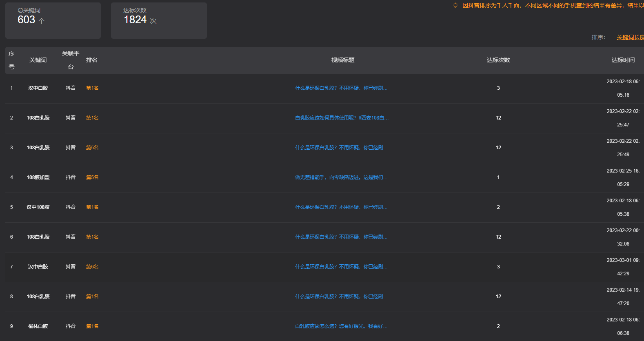644x341 pixels.
Task: Click the 达标次数 column header
Action: (x=498, y=60)
